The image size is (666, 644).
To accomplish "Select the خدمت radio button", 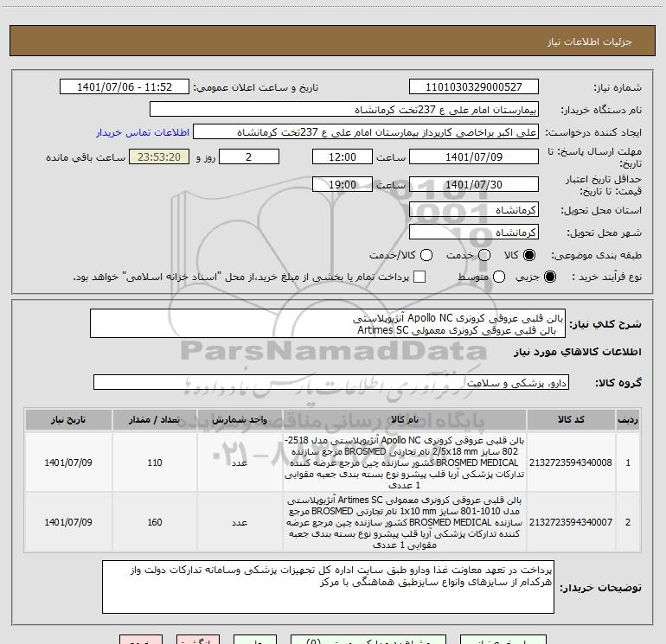I will point(484,255).
